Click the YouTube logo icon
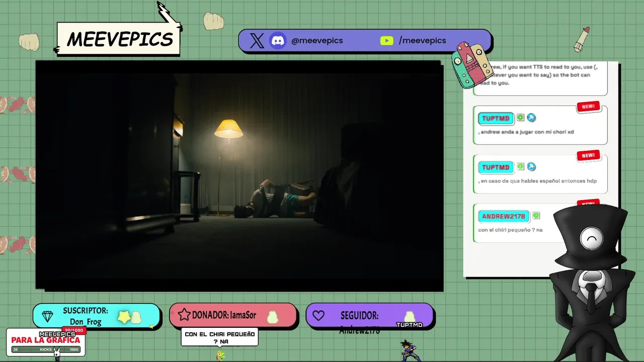644x362 pixels. (387, 41)
